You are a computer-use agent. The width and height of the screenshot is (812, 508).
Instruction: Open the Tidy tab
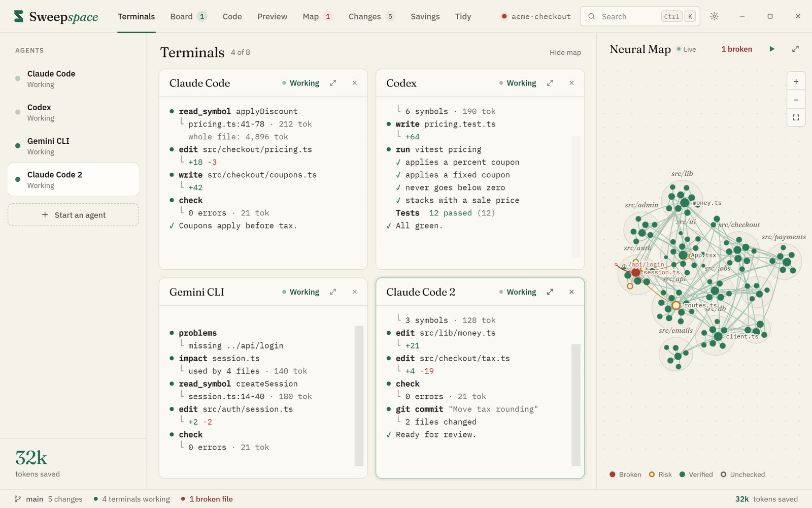click(463, 16)
